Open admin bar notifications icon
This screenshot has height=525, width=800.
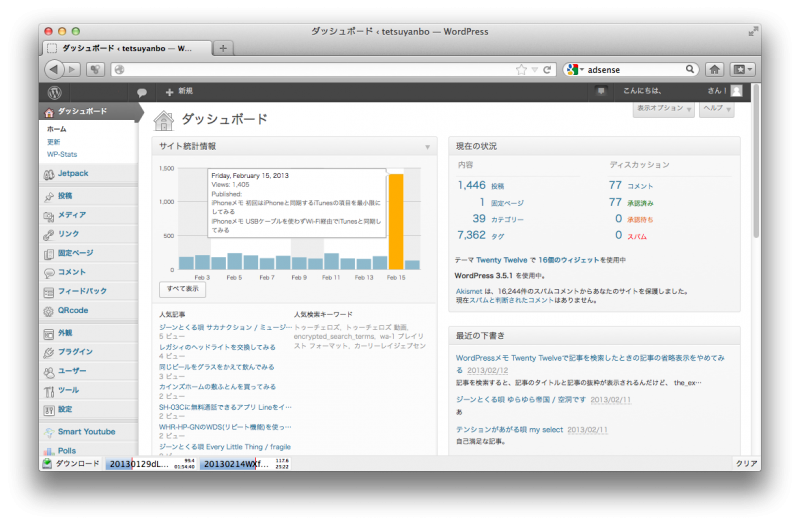[x=601, y=91]
